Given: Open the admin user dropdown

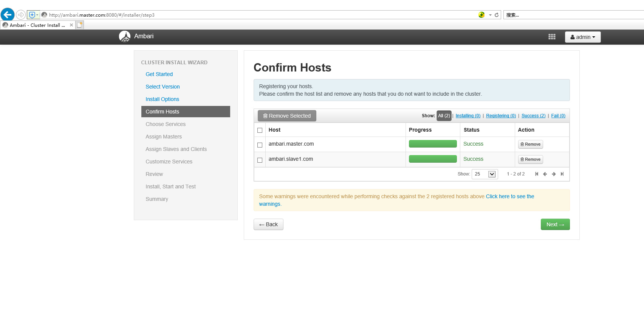Looking at the screenshot, I should (583, 37).
